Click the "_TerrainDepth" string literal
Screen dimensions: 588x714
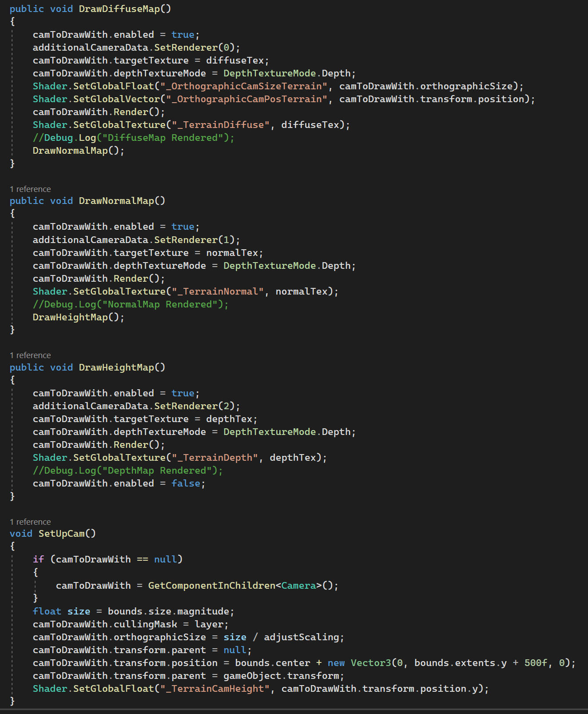pyautogui.click(x=215, y=458)
